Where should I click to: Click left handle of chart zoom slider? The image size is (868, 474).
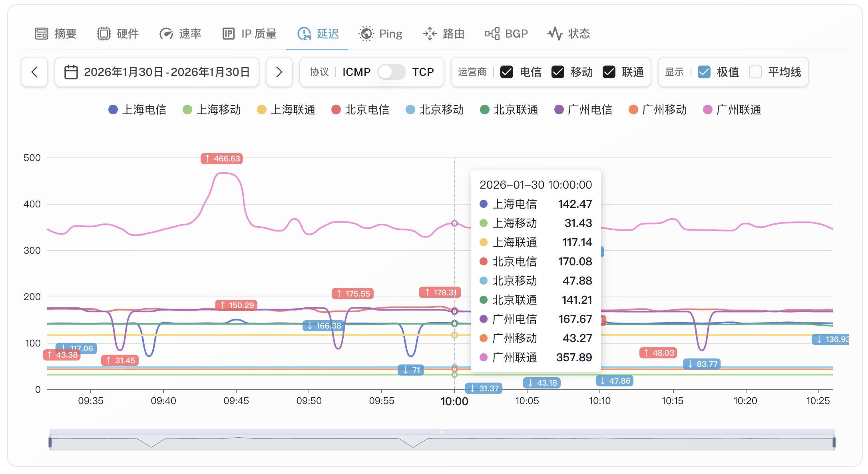[x=50, y=442]
